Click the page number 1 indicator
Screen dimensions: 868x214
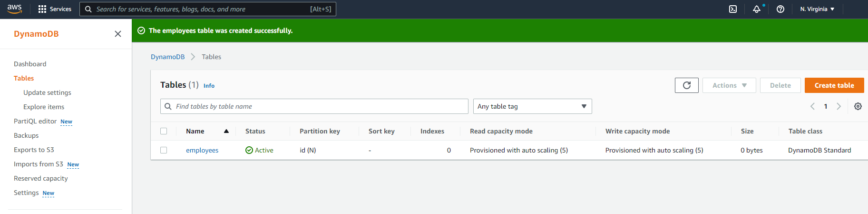pyautogui.click(x=826, y=106)
